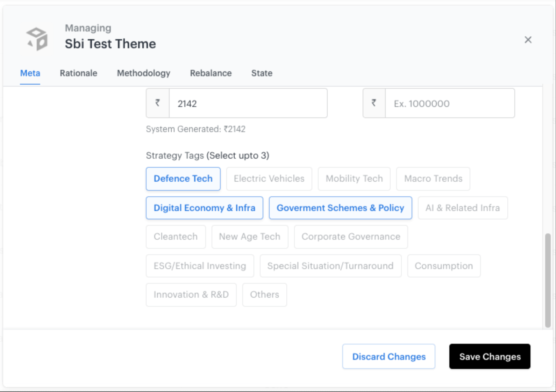The width and height of the screenshot is (556, 392).
Task: Select the Electric Vehicles tag
Action: tap(269, 179)
